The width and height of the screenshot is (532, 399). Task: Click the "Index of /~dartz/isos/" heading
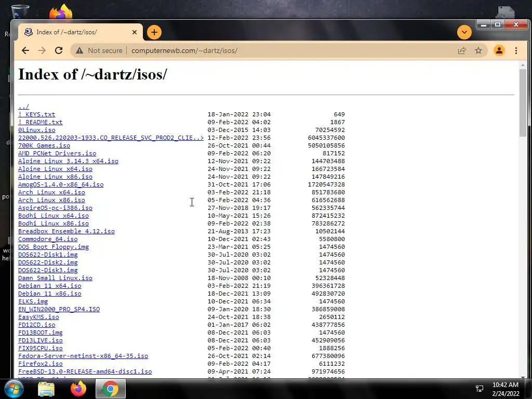click(92, 74)
